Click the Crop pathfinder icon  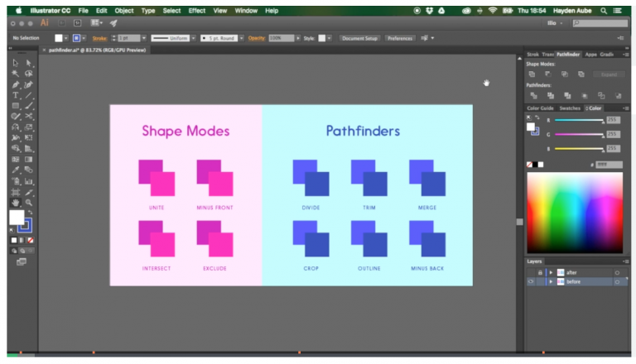click(x=585, y=96)
